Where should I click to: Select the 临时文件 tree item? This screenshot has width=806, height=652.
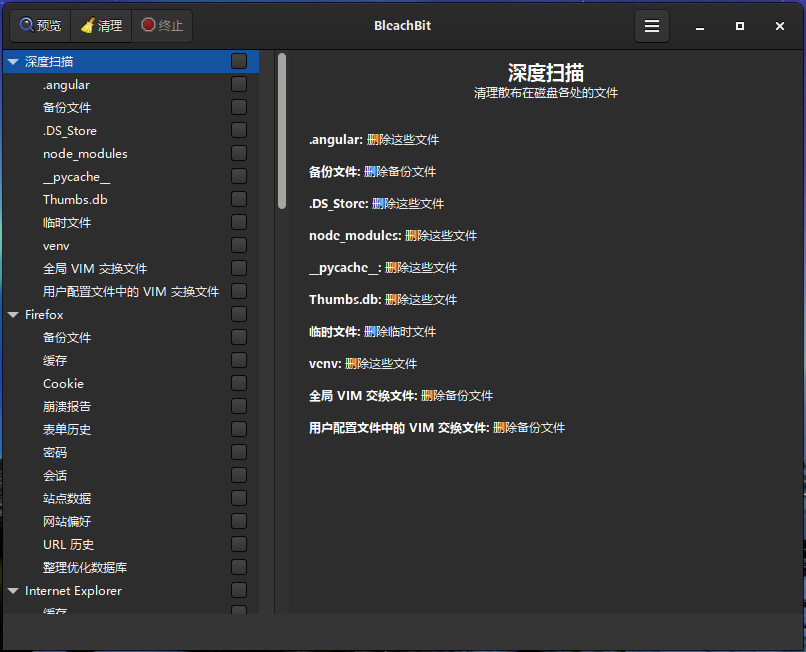click(67, 223)
